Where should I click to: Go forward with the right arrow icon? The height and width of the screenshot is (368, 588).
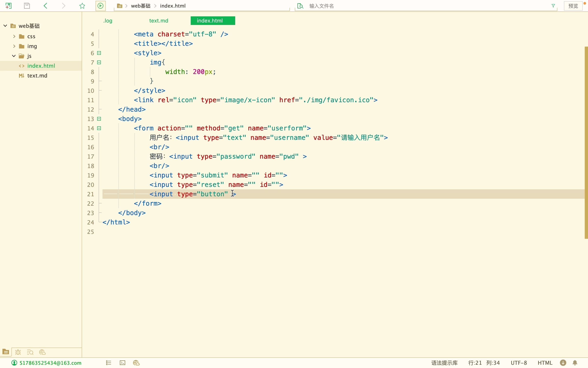pos(64,6)
